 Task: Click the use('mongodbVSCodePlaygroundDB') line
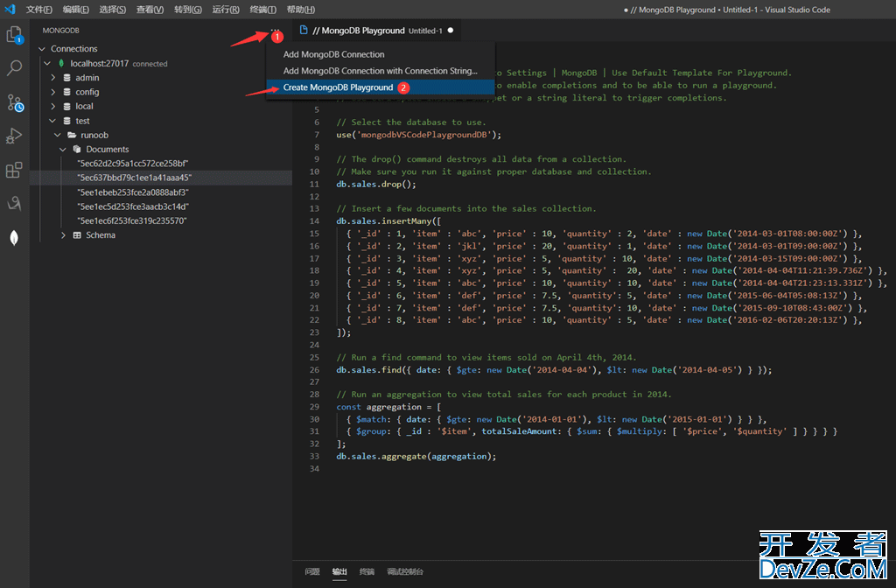click(418, 135)
